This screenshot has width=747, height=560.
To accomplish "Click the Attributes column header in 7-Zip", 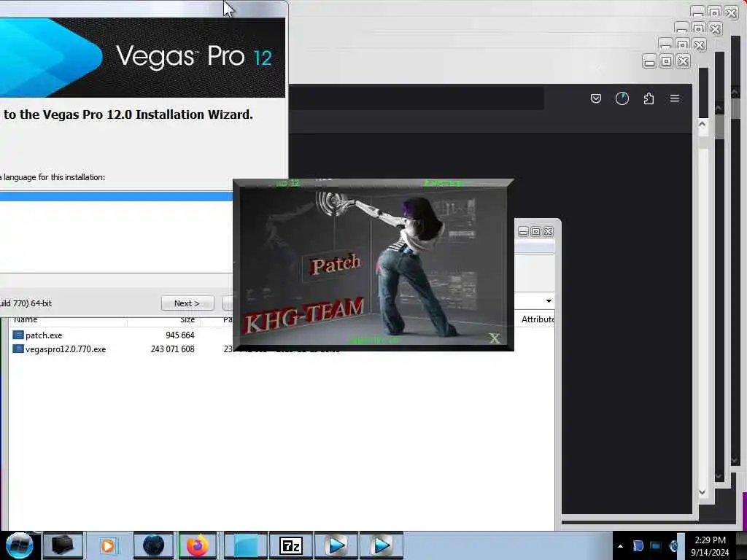I will pyautogui.click(x=536, y=319).
